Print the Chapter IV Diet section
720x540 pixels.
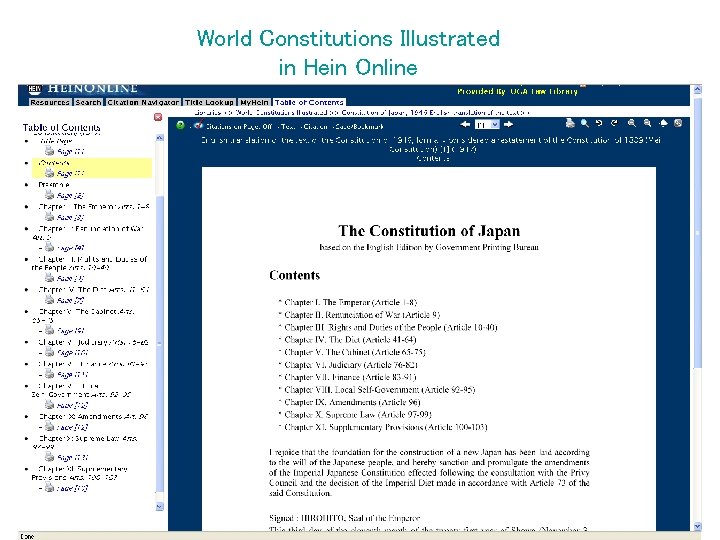click(x=49, y=299)
